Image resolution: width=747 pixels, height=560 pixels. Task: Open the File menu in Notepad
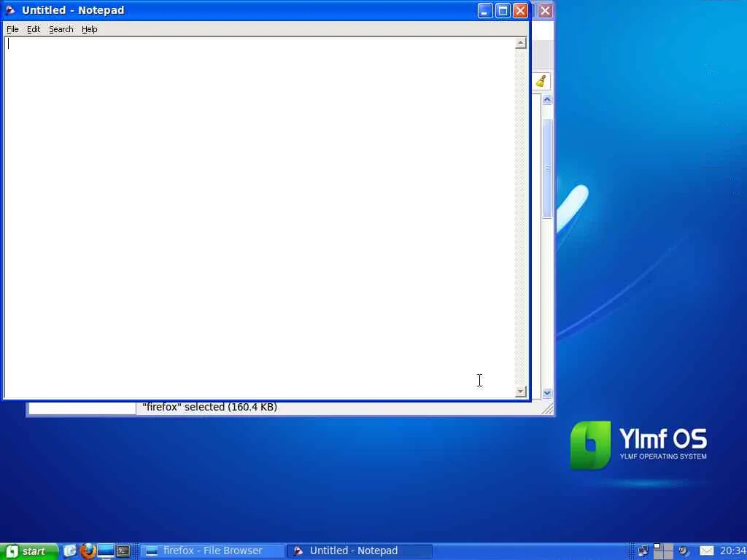(x=12, y=29)
